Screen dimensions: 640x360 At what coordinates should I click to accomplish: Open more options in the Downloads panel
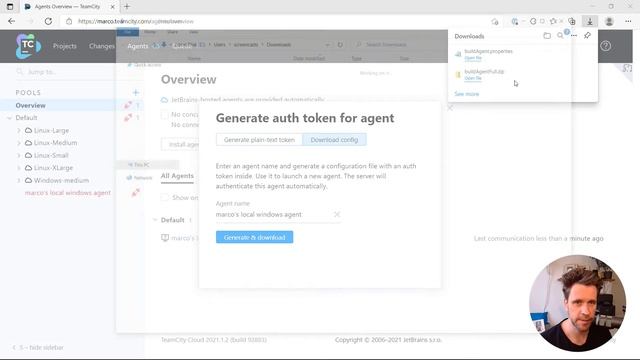pyautogui.click(x=574, y=36)
